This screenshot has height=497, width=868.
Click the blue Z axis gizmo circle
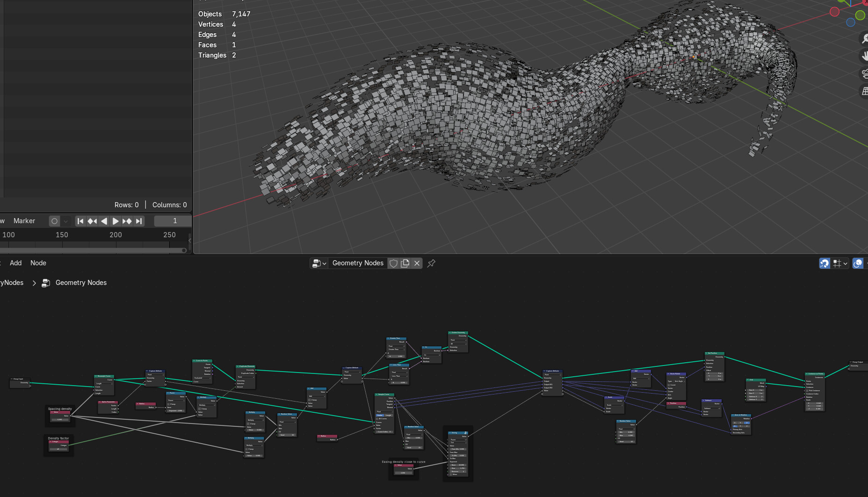click(x=851, y=22)
